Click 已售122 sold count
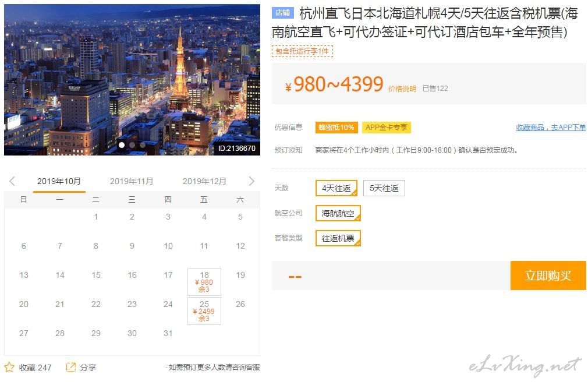Image resolution: width=588 pixels, height=385 pixels. 435,89
